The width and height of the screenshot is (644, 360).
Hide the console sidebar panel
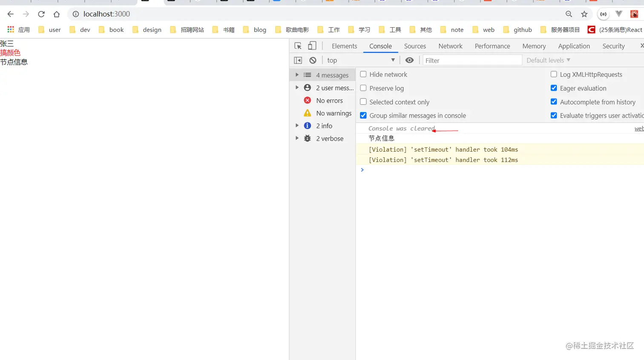(x=298, y=60)
